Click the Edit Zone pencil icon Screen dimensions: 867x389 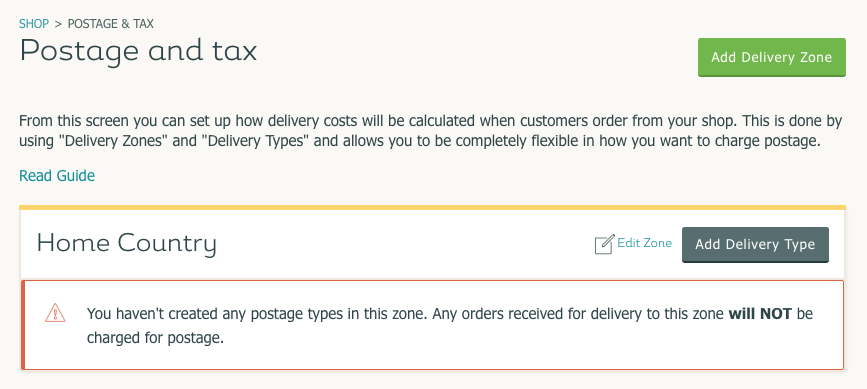coord(604,244)
